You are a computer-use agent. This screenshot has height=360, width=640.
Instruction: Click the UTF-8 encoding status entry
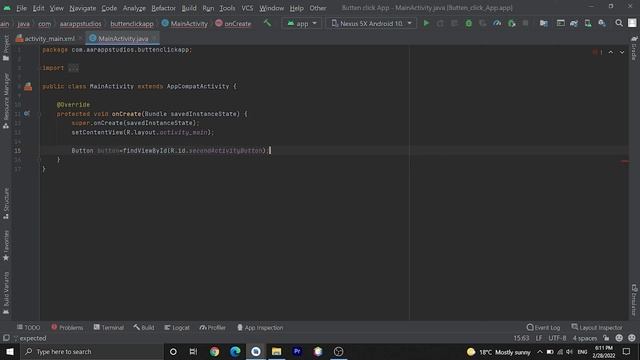click(557, 338)
